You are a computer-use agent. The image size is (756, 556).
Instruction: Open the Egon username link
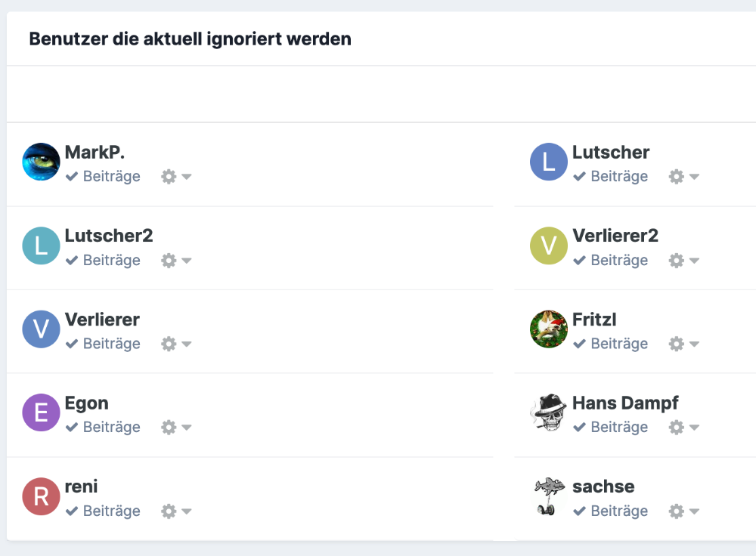(x=87, y=403)
